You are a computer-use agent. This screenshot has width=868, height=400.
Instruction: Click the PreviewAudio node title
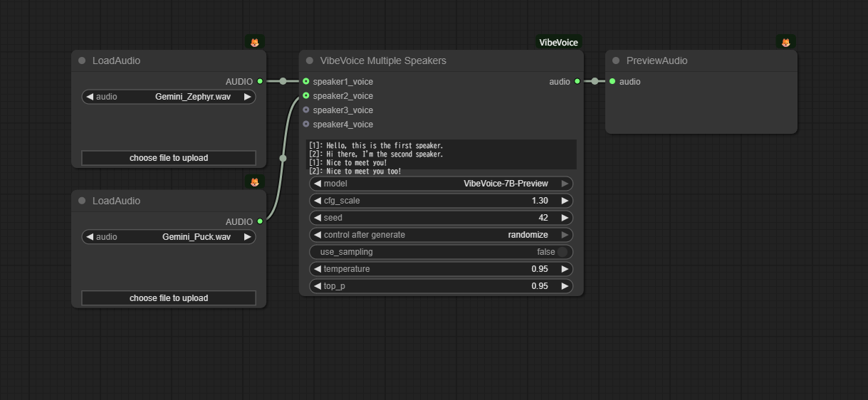tap(657, 60)
